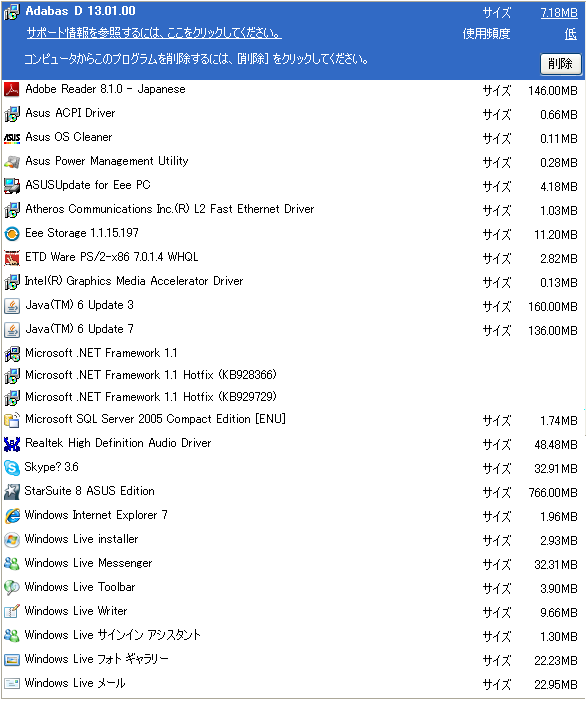Click the Eee Storage orange icon
This screenshot has height=701, width=587.
12,234
